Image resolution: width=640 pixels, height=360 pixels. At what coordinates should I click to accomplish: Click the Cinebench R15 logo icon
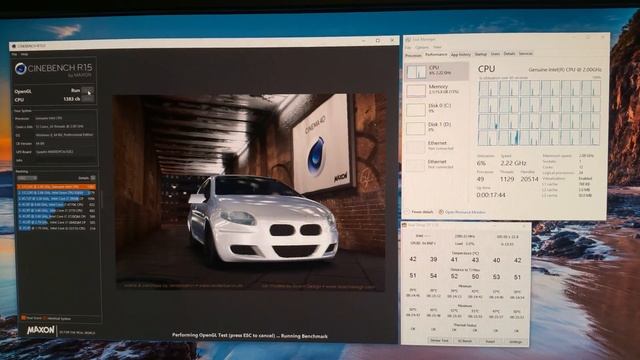[20, 69]
